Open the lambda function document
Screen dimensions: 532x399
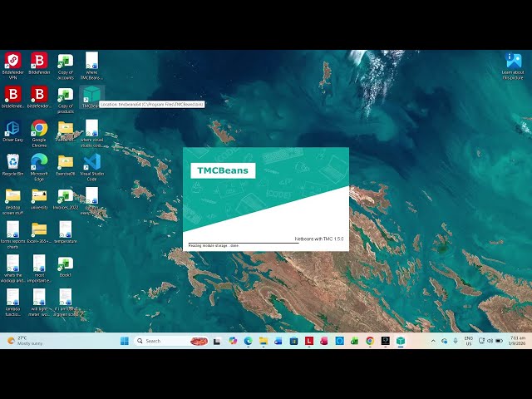tap(13, 303)
